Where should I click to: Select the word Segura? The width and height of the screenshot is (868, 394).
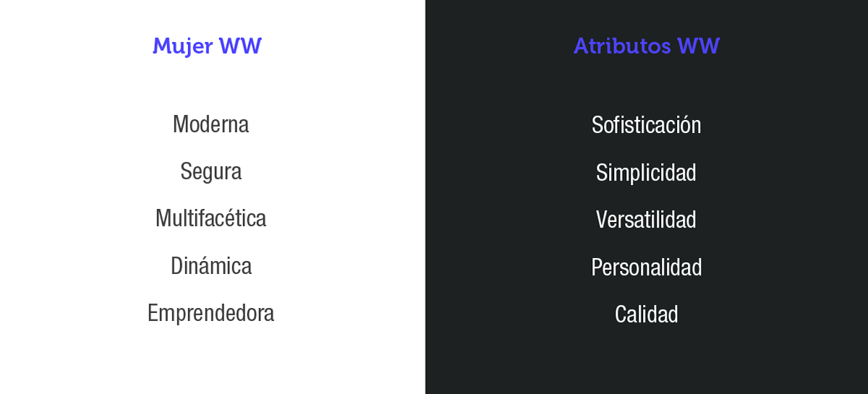(210, 172)
